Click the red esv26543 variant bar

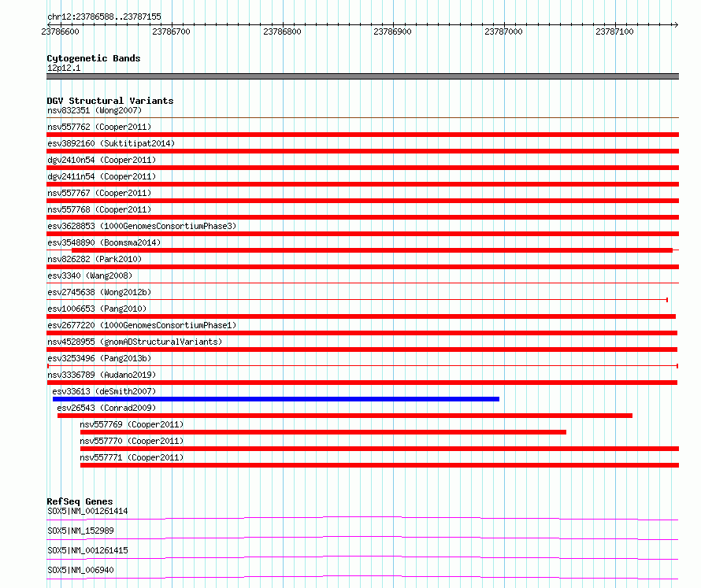(345, 416)
